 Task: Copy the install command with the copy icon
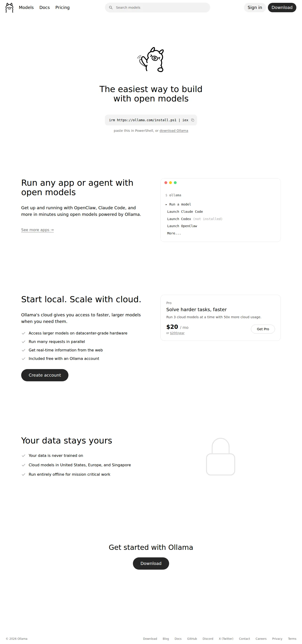click(x=193, y=120)
